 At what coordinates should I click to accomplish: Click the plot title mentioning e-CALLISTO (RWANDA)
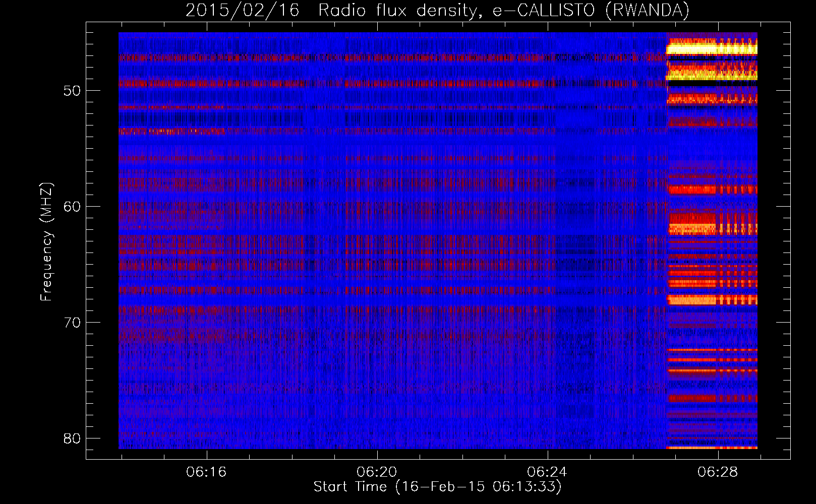click(437, 10)
